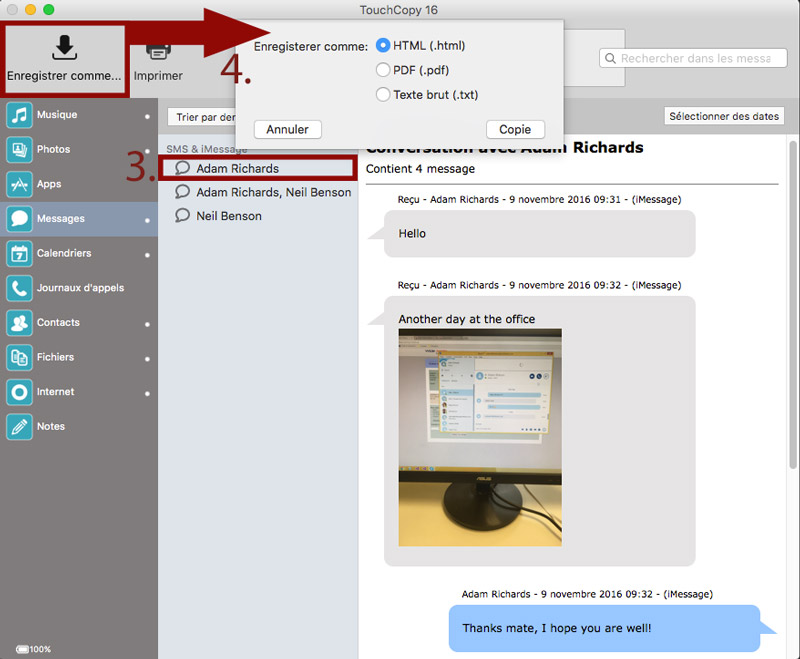Select the Adam Richards, Neil Benson conversation
The image size is (800, 659).
(x=258, y=192)
